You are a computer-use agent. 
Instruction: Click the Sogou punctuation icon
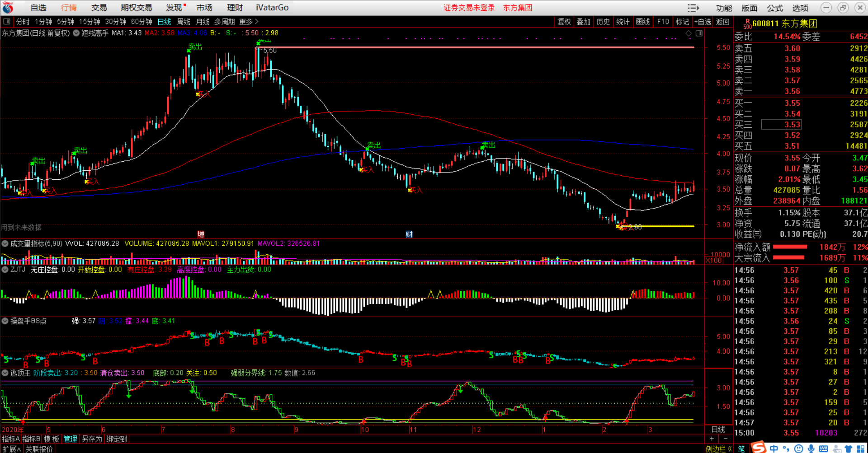(786, 448)
